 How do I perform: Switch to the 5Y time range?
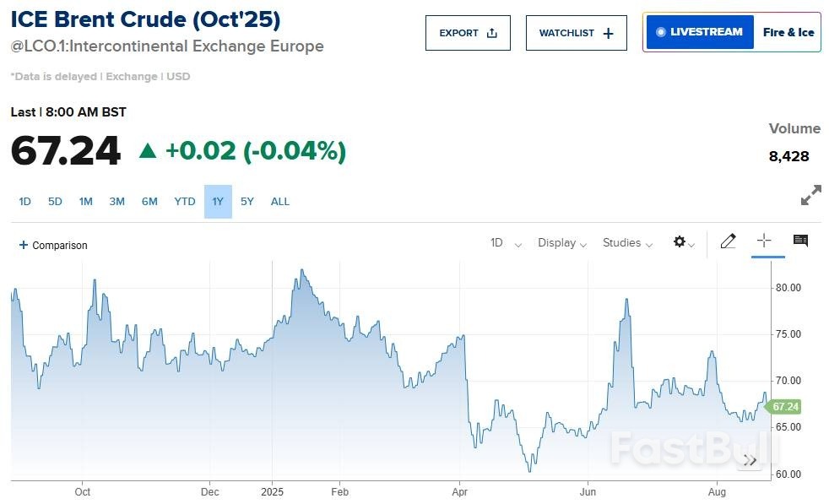coord(247,202)
